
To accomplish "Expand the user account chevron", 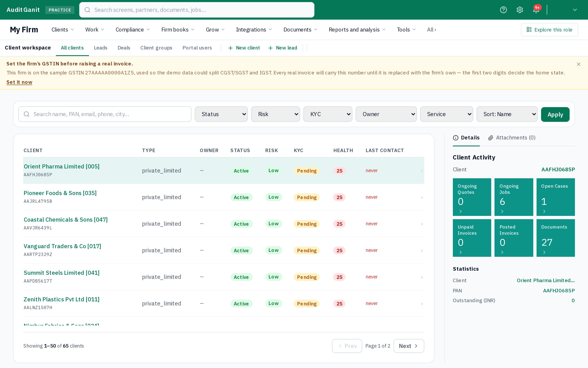I will [575, 10].
